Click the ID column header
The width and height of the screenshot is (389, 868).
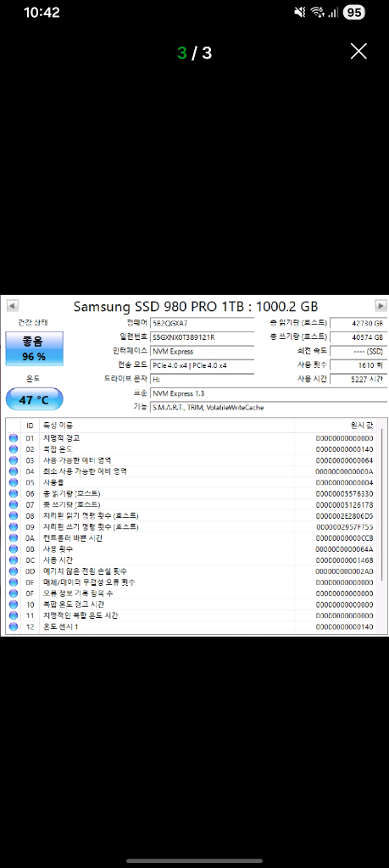pyautogui.click(x=30, y=426)
